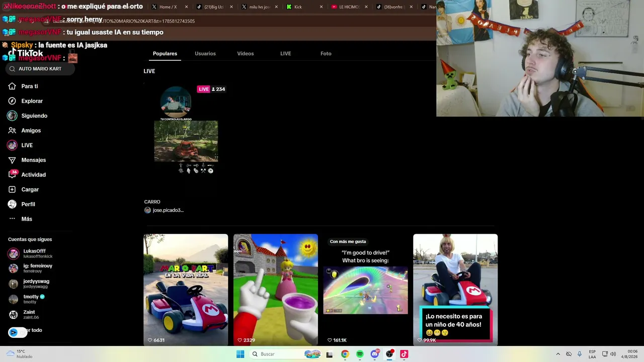Toggle the floating power switch widget
Screen dimensions: 644x362
[x=18, y=332]
